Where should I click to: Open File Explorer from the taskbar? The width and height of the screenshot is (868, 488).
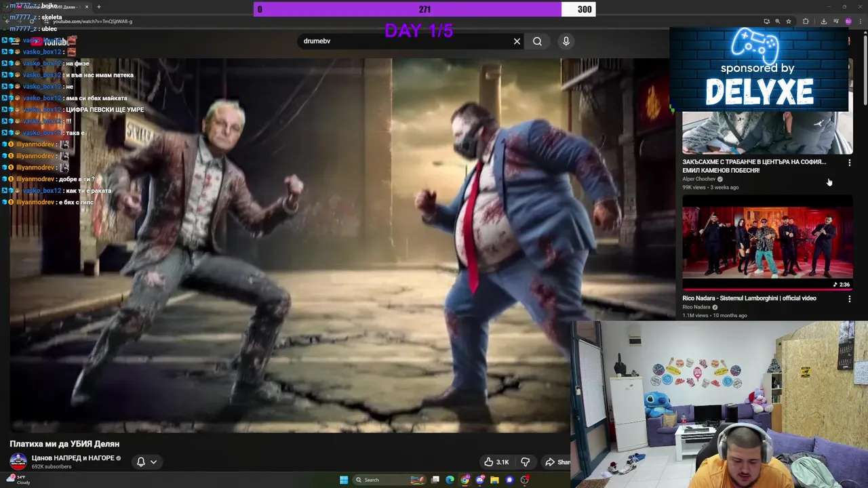(x=494, y=480)
